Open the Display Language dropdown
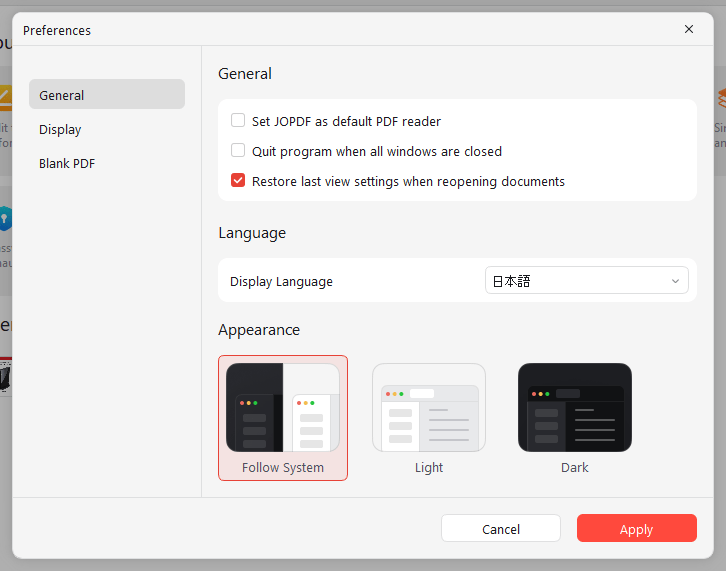 586,281
